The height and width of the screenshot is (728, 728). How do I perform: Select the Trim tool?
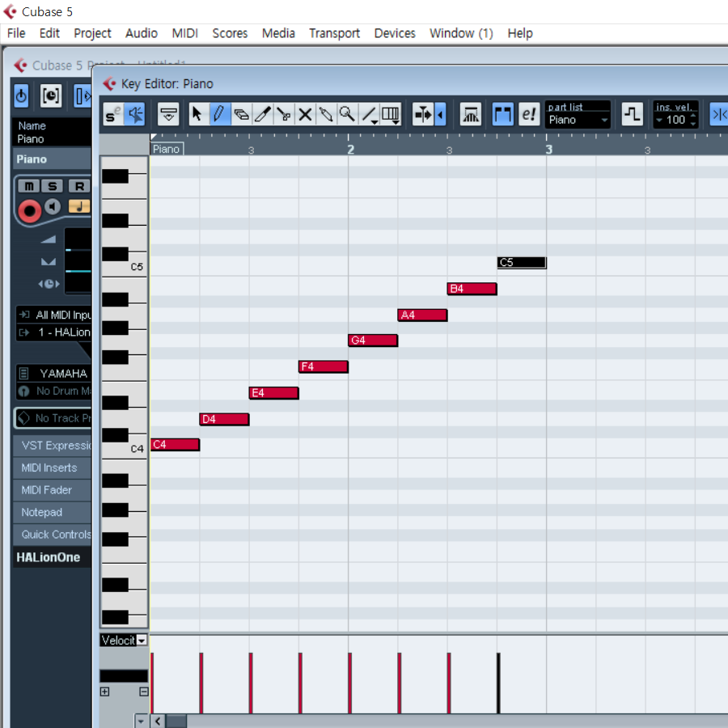262,114
